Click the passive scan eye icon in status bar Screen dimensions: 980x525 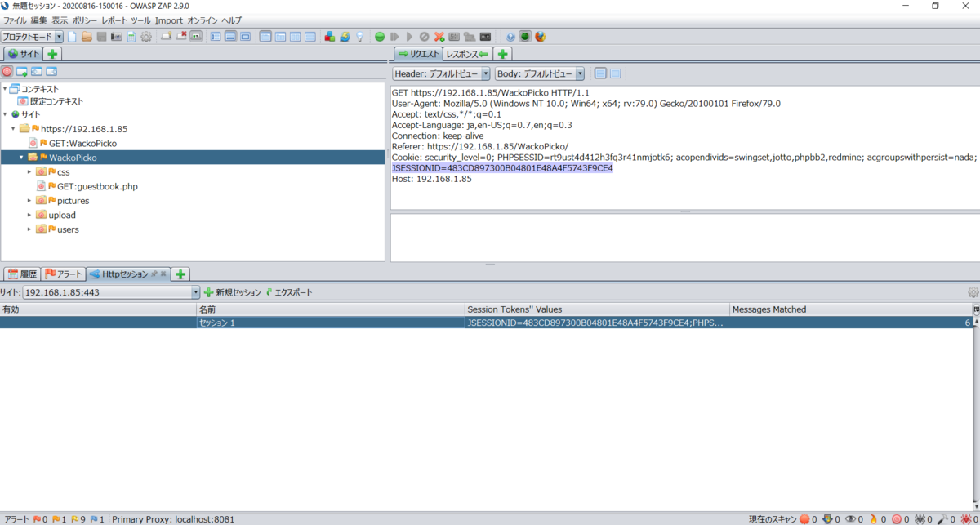(x=851, y=518)
